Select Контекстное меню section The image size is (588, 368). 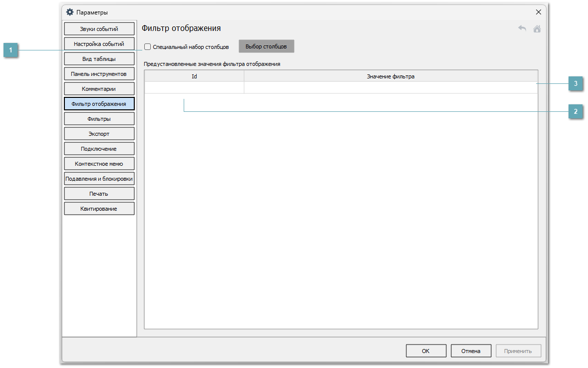[99, 164]
